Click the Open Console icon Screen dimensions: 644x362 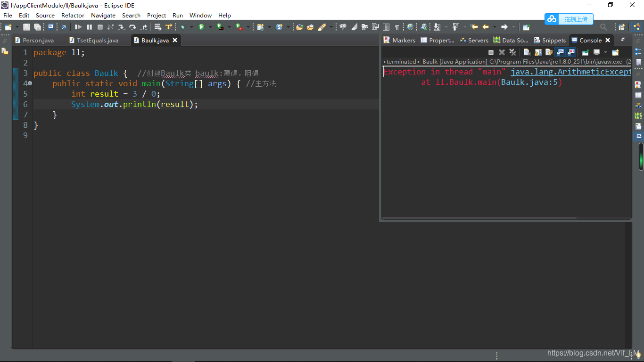(615, 52)
